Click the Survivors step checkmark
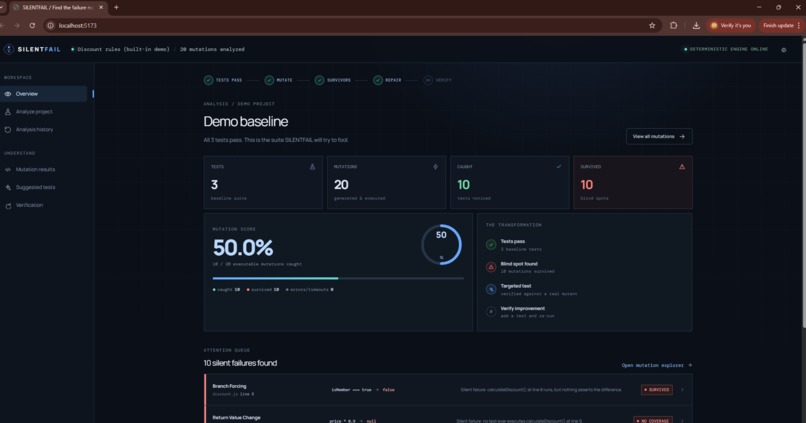Viewport: 806px width, 423px height. coord(319,80)
